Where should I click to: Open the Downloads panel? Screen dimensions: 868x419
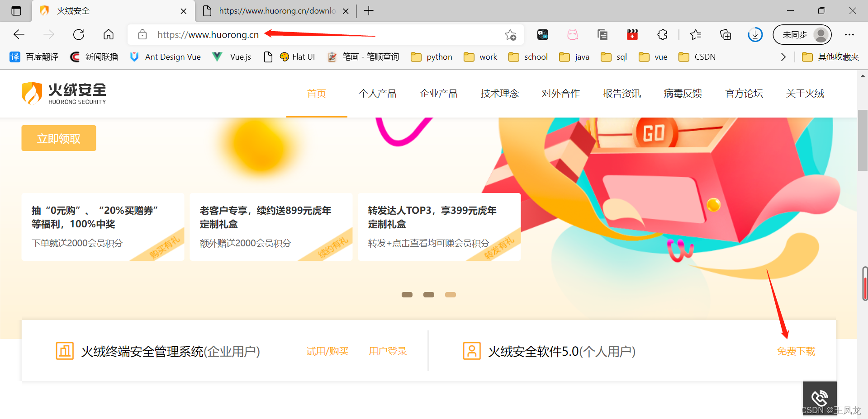coord(755,34)
